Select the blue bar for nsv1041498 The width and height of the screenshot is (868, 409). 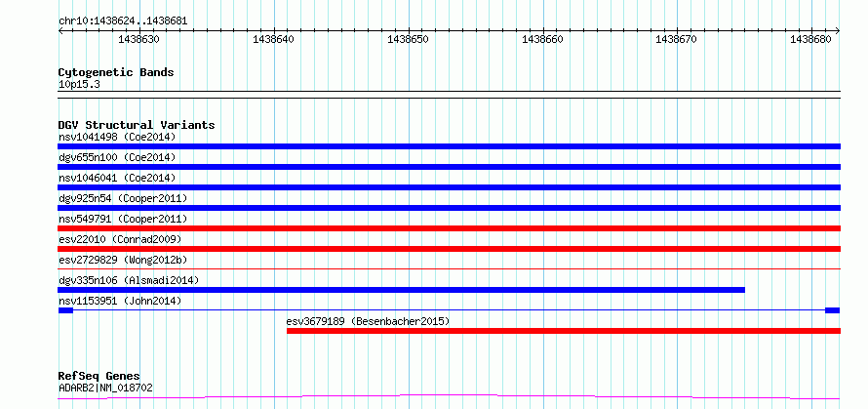tap(449, 146)
